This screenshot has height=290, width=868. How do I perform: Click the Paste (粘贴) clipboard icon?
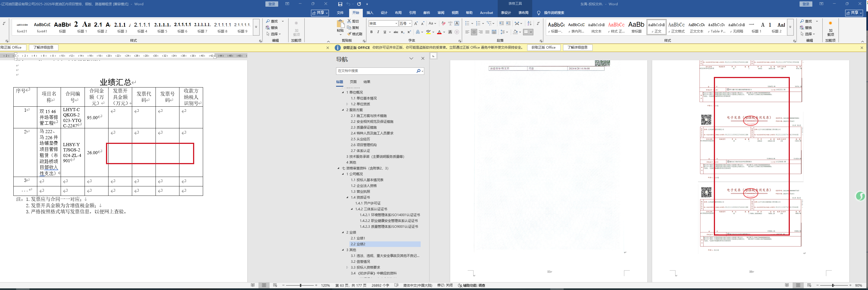pos(340,26)
